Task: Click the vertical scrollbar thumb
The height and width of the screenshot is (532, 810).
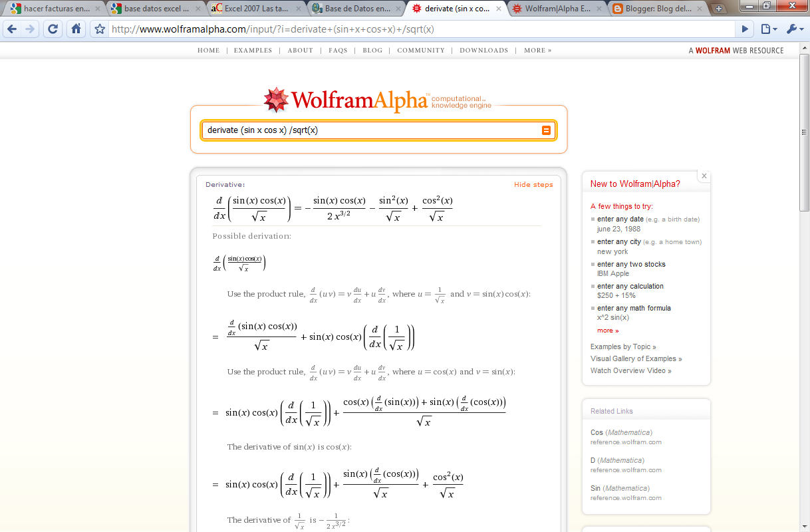Action: pyautogui.click(x=804, y=132)
